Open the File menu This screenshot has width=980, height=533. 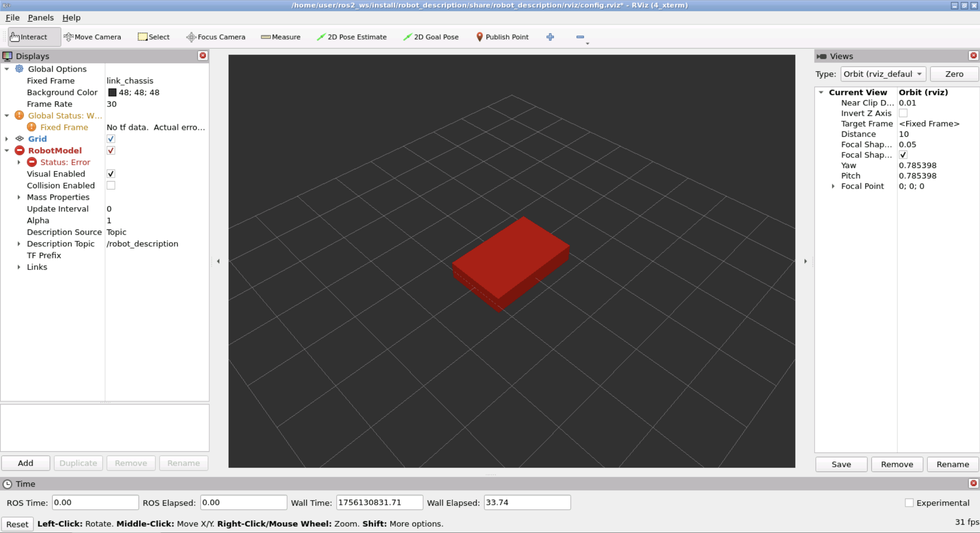(13, 18)
